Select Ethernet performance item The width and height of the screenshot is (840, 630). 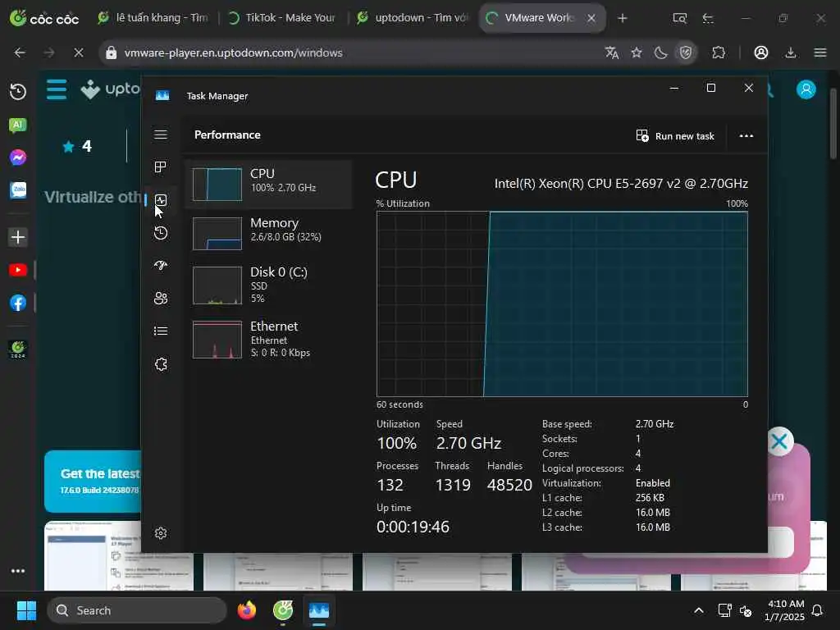click(x=268, y=339)
